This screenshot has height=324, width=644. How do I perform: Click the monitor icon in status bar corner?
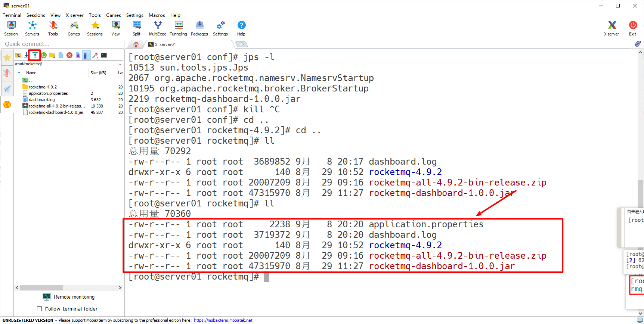pyautogui.click(x=640, y=320)
